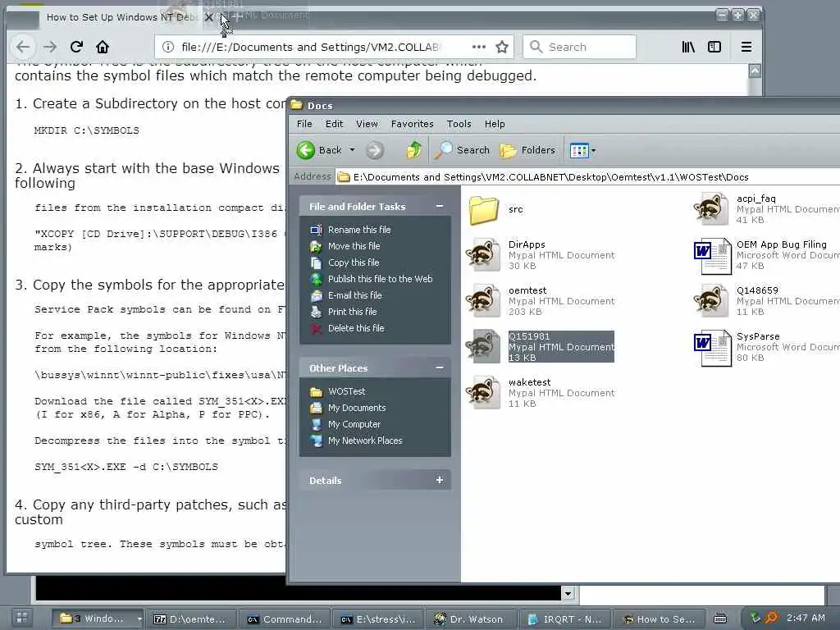Select the src folder icon

(484, 209)
